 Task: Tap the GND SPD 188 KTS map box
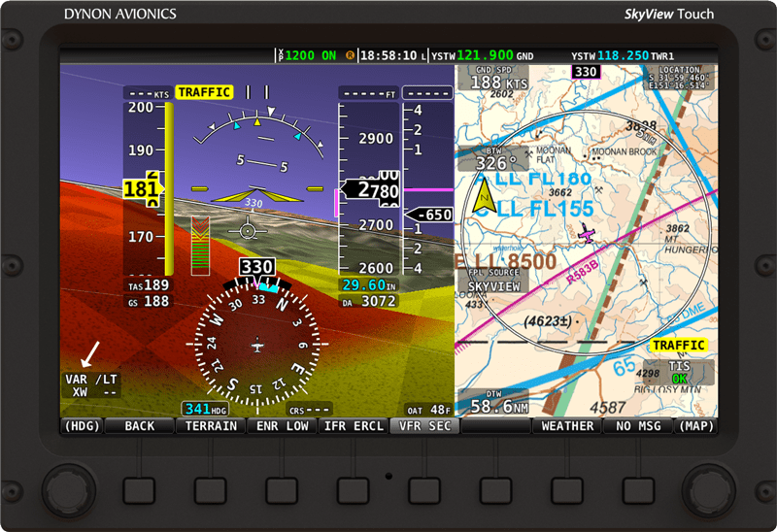click(493, 79)
